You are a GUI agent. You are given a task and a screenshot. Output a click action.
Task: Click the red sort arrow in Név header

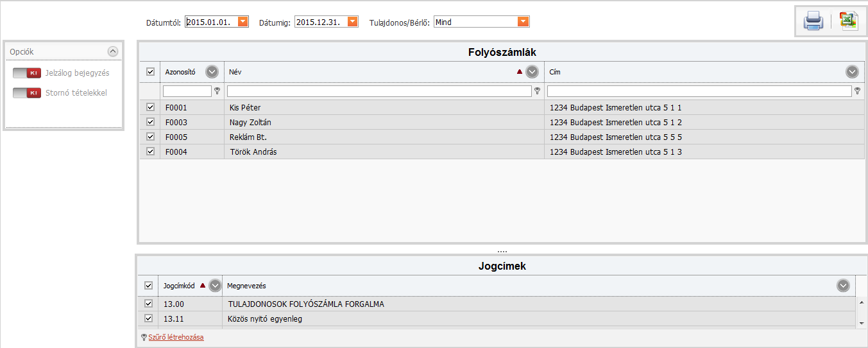point(520,72)
